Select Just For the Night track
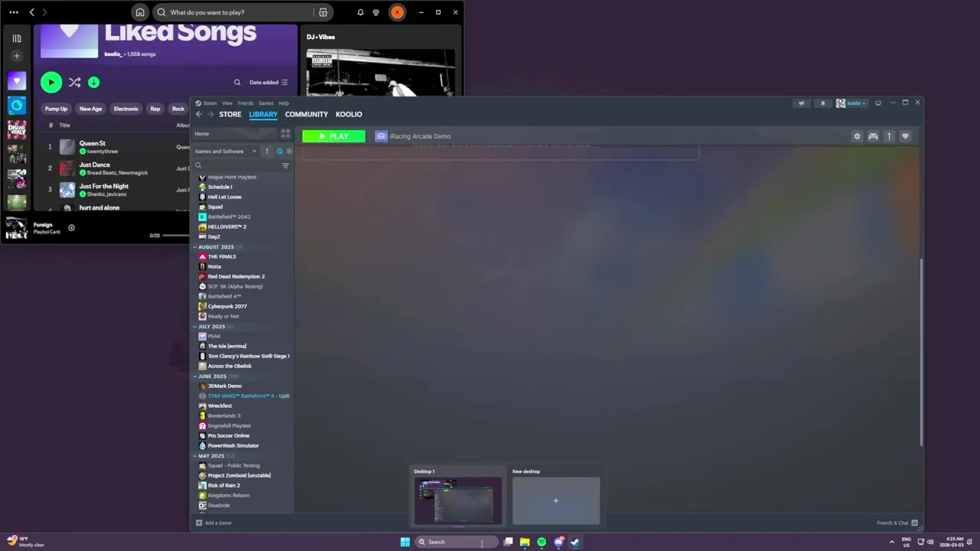The image size is (980, 551). [115, 190]
